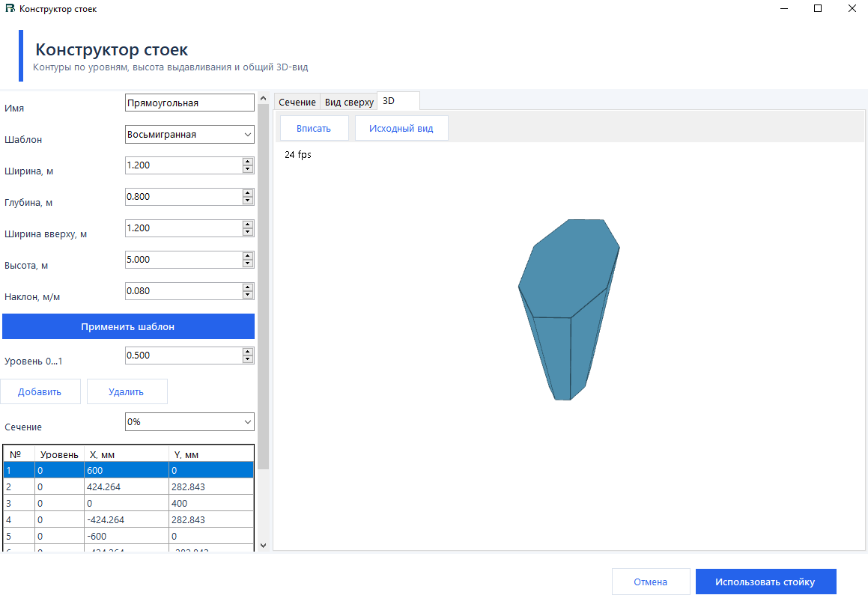Click the Y cell 400 in row 3
Screen dimensions: 868x601
pyautogui.click(x=211, y=504)
